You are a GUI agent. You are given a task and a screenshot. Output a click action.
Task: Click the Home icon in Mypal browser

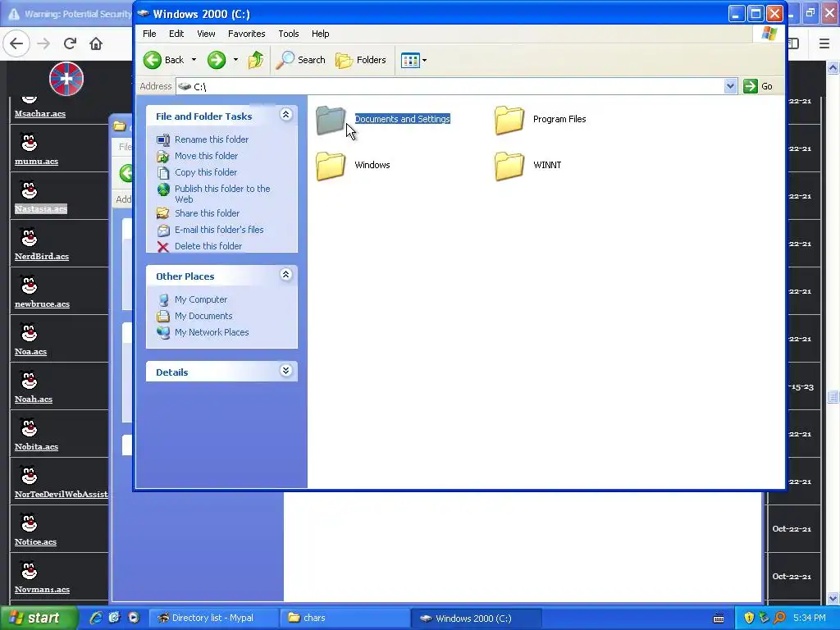[96, 43]
